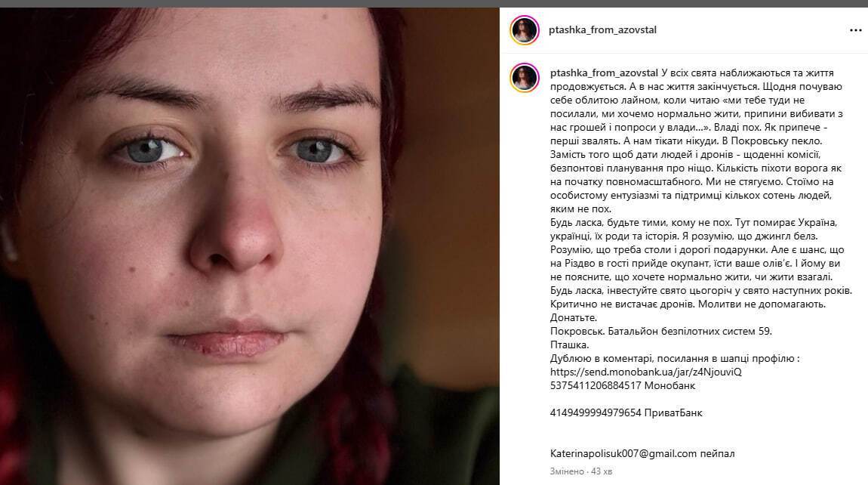This screenshot has height=485, width=868.
Task: Click the "Донатьте." line in the caption
Action: click(574, 317)
